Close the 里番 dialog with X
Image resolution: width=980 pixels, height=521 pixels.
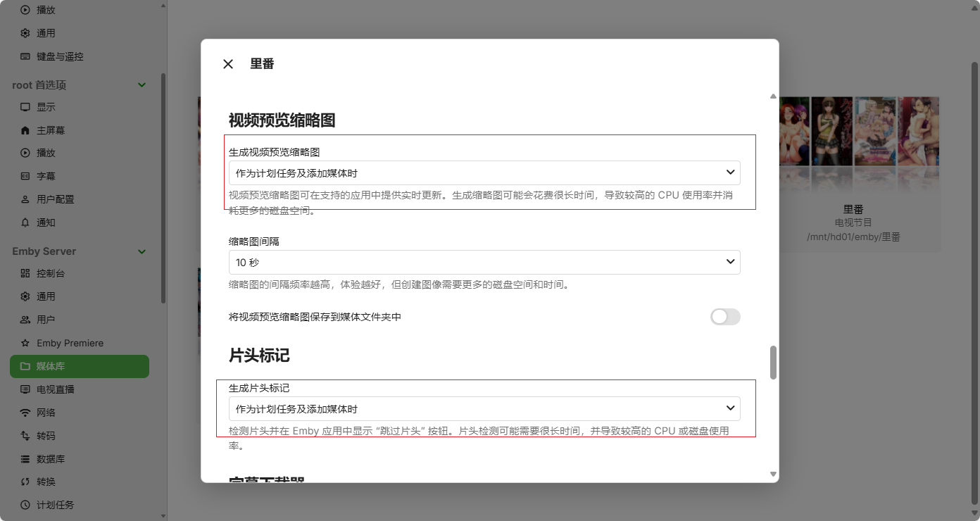pyautogui.click(x=228, y=64)
